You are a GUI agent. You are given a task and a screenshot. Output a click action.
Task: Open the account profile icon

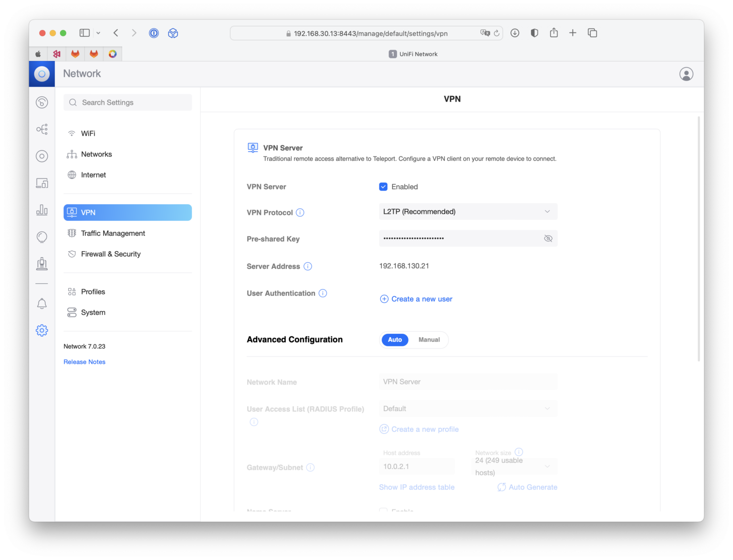coord(686,74)
